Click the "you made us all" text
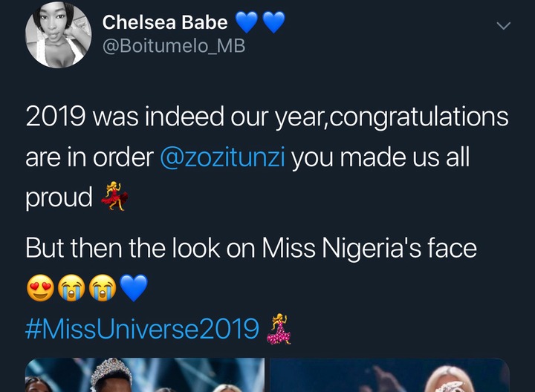 click(x=382, y=158)
